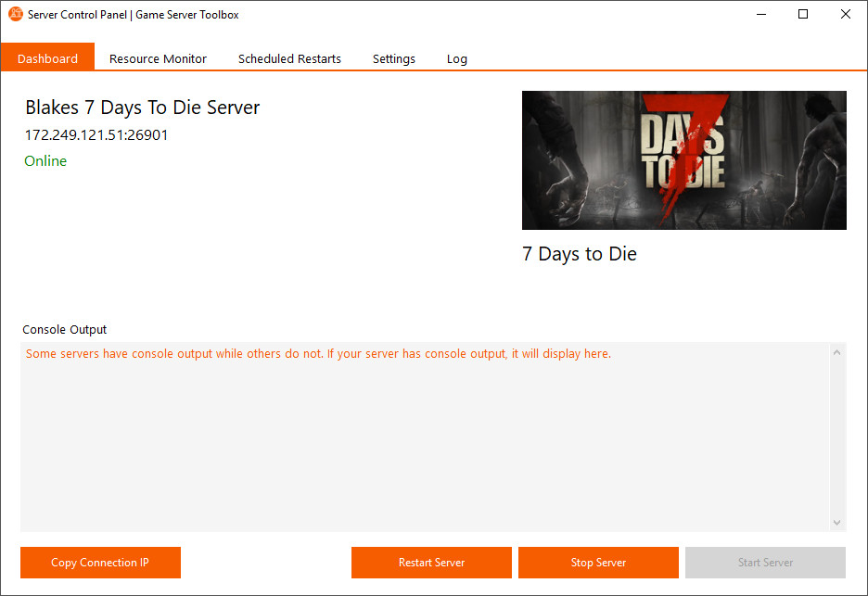This screenshot has width=868, height=596.
Task: Click the console scrollbar track
Action: tap(837, 436)
